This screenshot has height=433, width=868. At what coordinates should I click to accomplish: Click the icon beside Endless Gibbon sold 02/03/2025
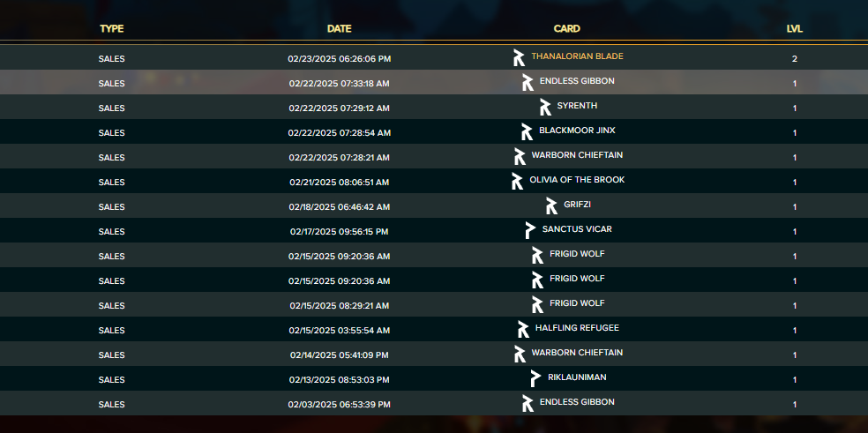click(528, 404)
